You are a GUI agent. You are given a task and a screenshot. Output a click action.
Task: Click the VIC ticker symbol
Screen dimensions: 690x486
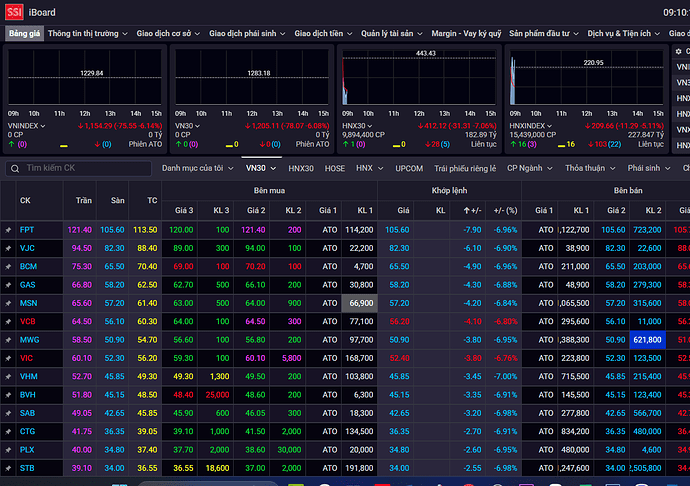coord(26,358)
